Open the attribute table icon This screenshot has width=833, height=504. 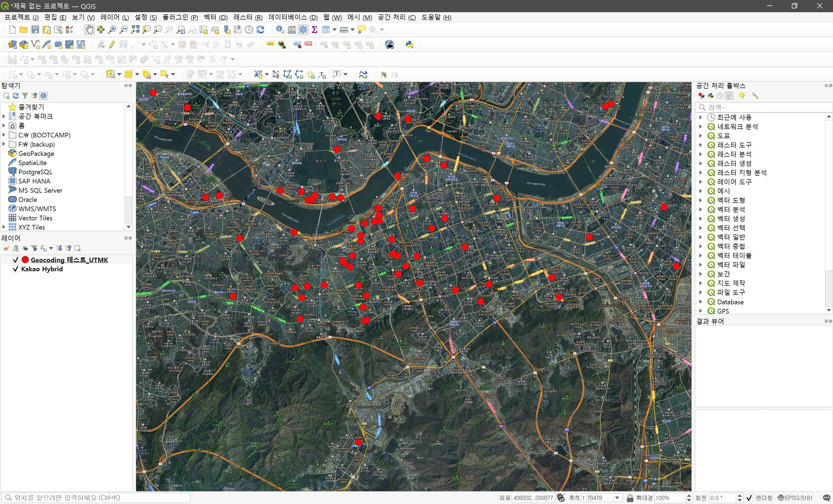326,30
